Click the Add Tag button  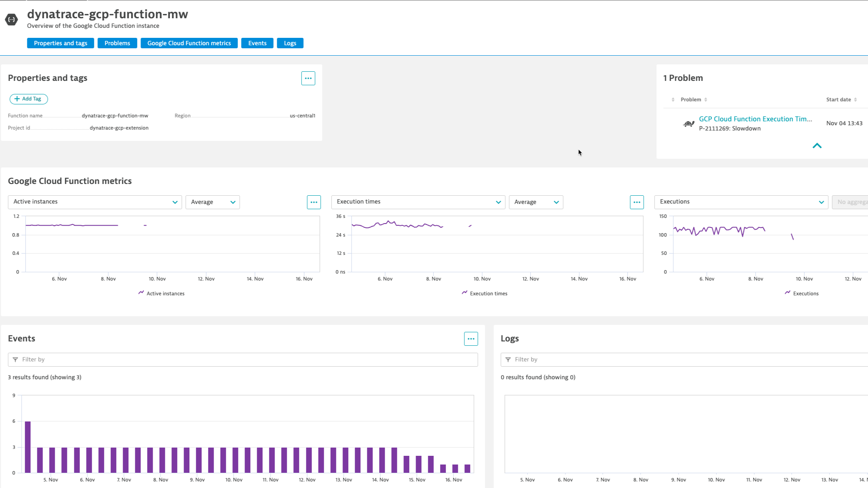click(x=29, y=99)
